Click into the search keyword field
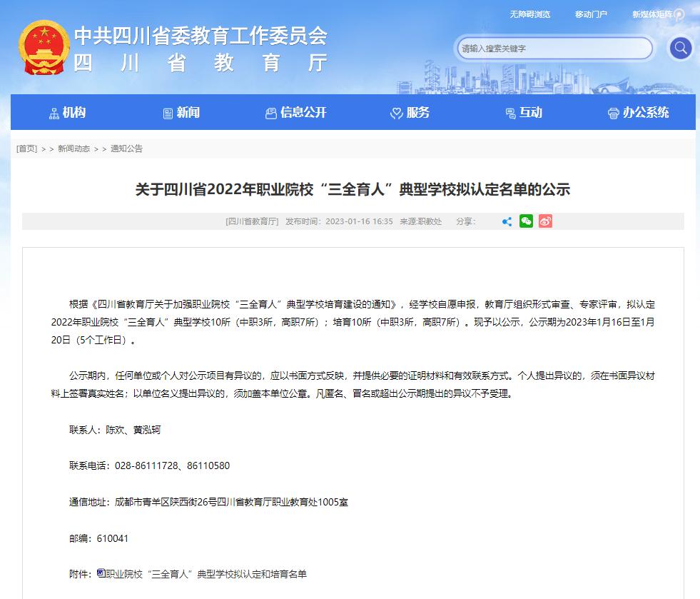700x599 pixels. (553, 49)
